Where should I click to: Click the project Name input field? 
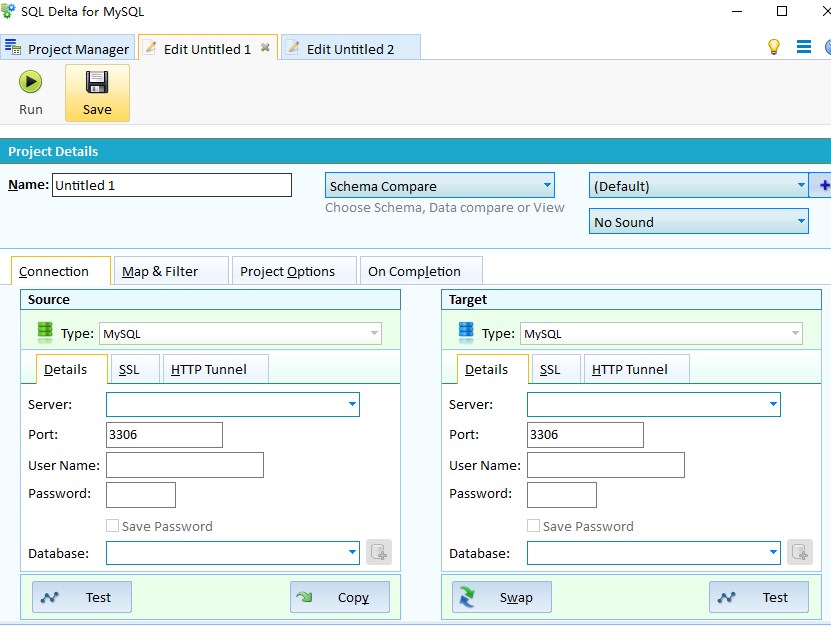tap(171, 185)
